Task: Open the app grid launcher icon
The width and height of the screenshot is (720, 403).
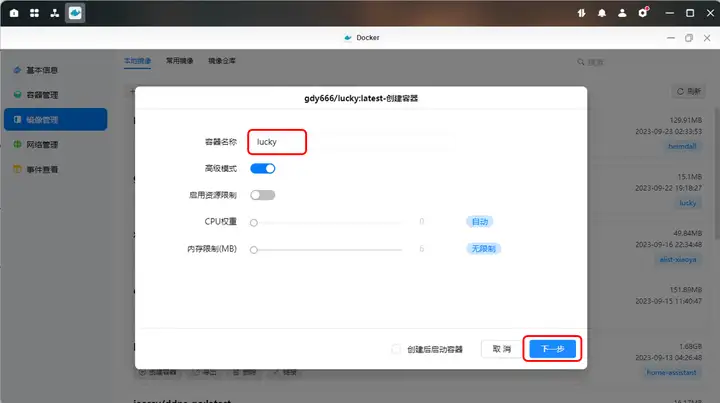Action: pyautogui.click(x=34, y=13)
